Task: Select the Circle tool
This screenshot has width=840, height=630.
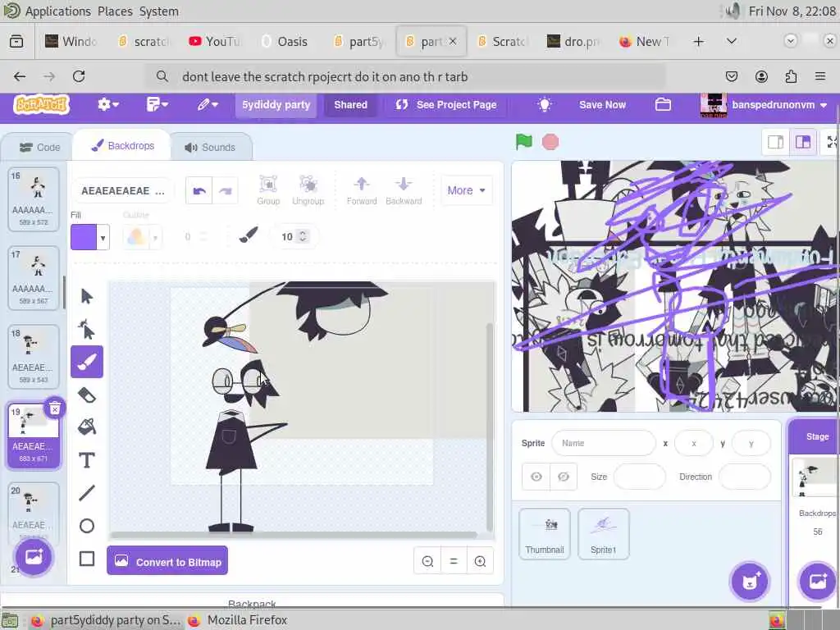Action: point(87,526)
